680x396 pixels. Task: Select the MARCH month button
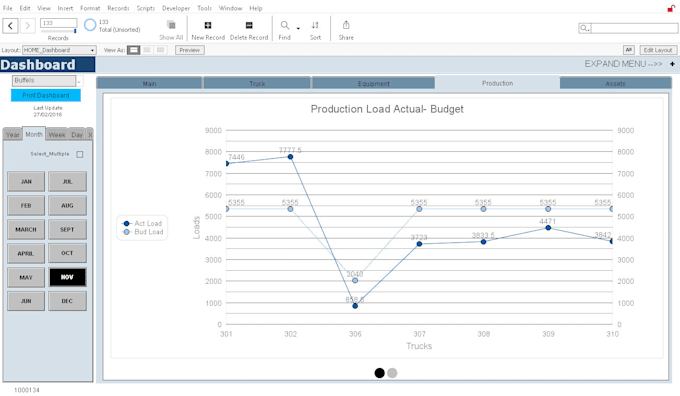coord(26,229)
